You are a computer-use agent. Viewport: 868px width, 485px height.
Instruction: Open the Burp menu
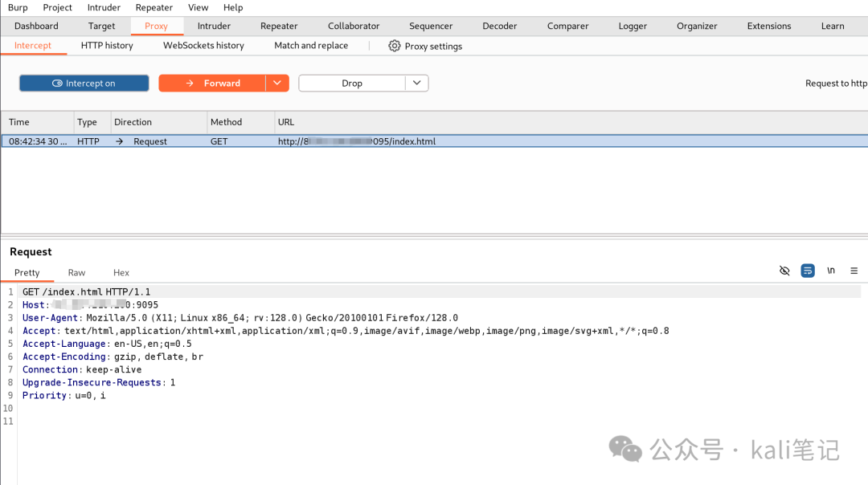[x=18, y=7]
